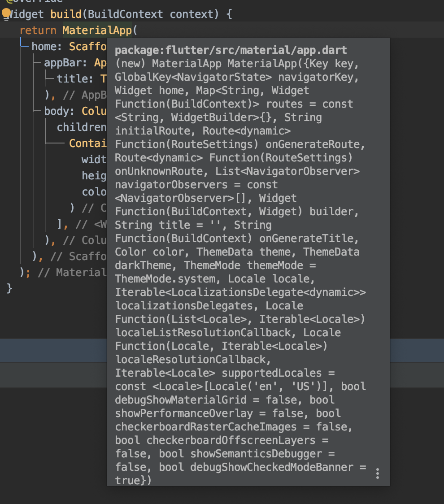Image resolution: width=444 pixels, height=504 pixels.
Task: Click the 'widt' property line
Action: [x=94, y=160]
